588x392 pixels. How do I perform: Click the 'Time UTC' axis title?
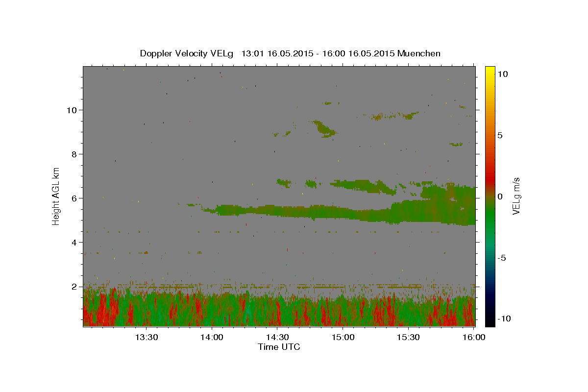click(x=279, y=347)
